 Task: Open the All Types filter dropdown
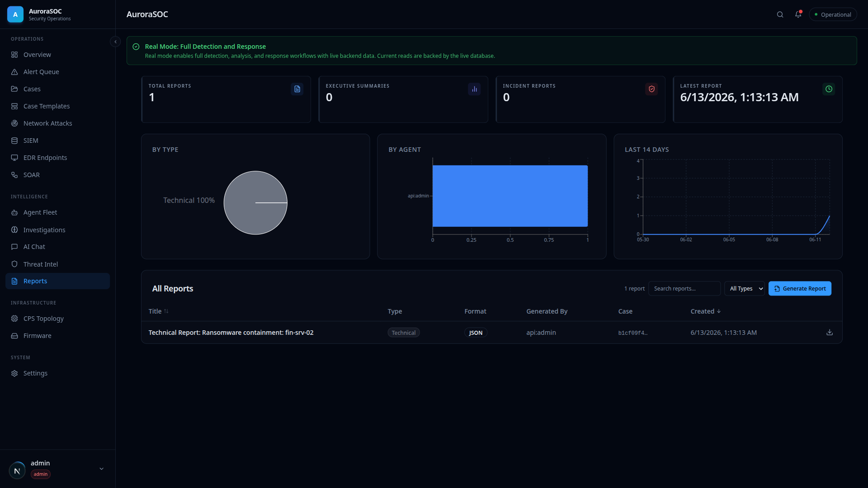[x=744, y=288]
